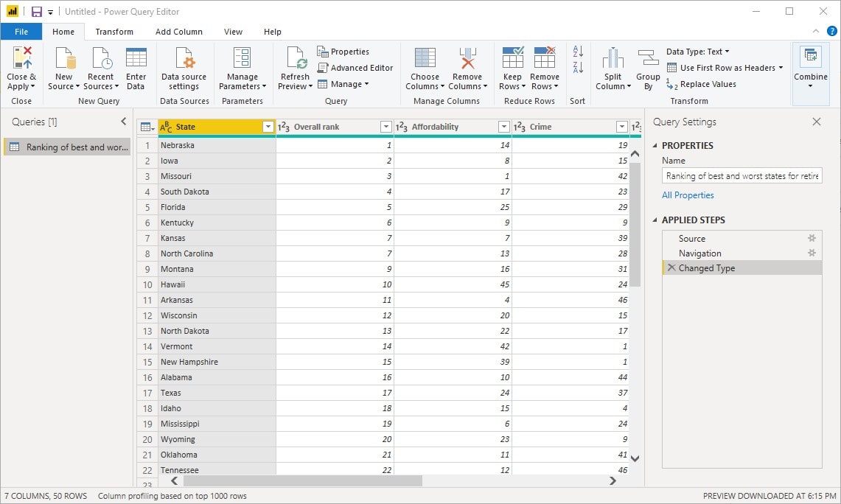Open the Data Type: Text dropdown
This screenshot has width=841, height=504.
point(698,52)
